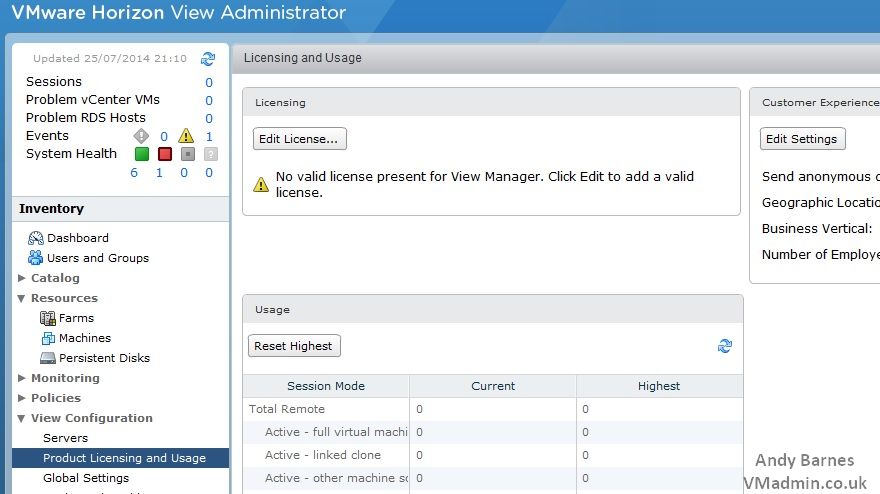
Task: Click the Inventory heading
Action: click(52, 209)
